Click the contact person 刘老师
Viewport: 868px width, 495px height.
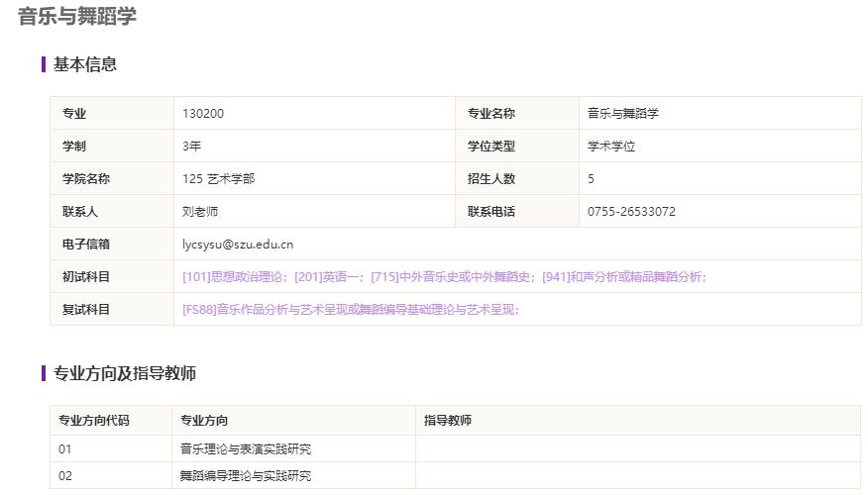pos(200,212)
